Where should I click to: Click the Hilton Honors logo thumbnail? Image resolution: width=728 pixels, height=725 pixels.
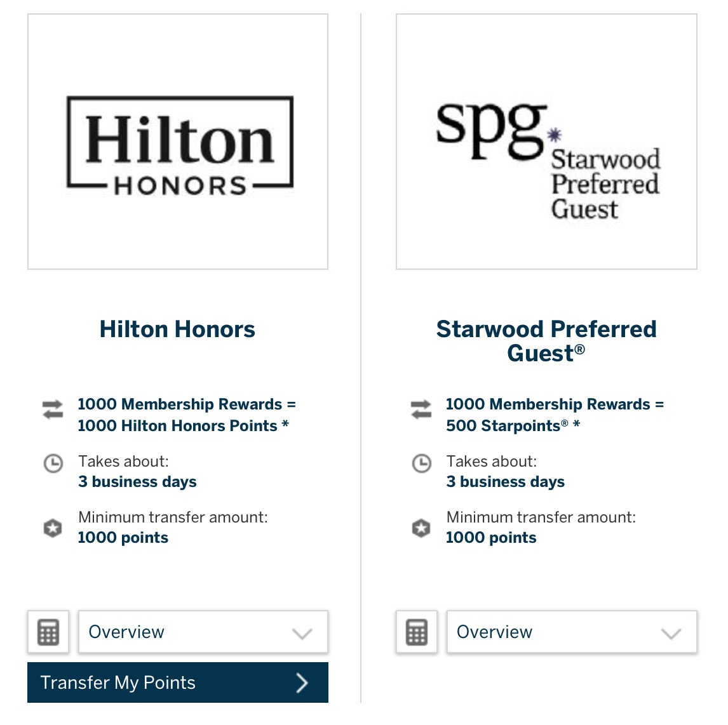point(178,142)
